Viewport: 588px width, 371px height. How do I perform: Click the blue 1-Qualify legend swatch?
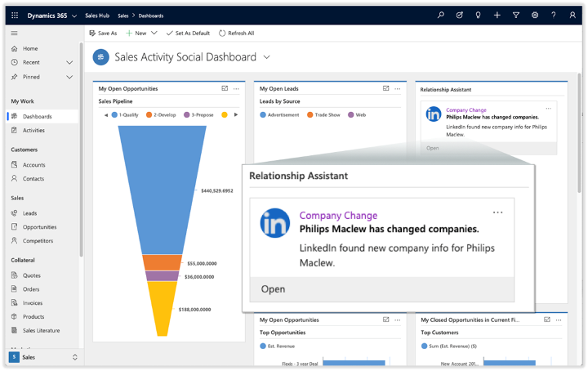tap(115, 115)
